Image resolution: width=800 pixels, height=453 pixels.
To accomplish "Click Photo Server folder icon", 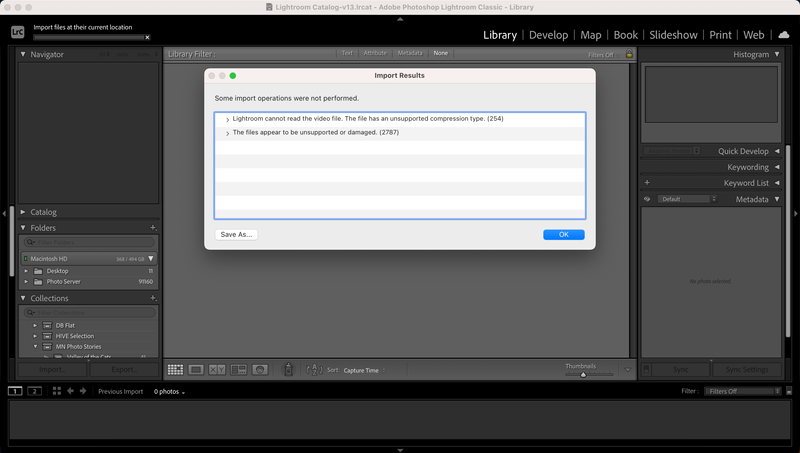I will pos(38,282).
